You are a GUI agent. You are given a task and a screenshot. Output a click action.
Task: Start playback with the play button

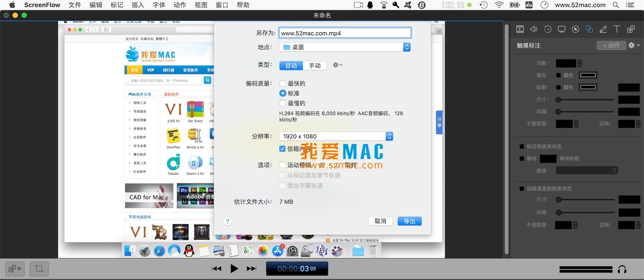point(234,269)
